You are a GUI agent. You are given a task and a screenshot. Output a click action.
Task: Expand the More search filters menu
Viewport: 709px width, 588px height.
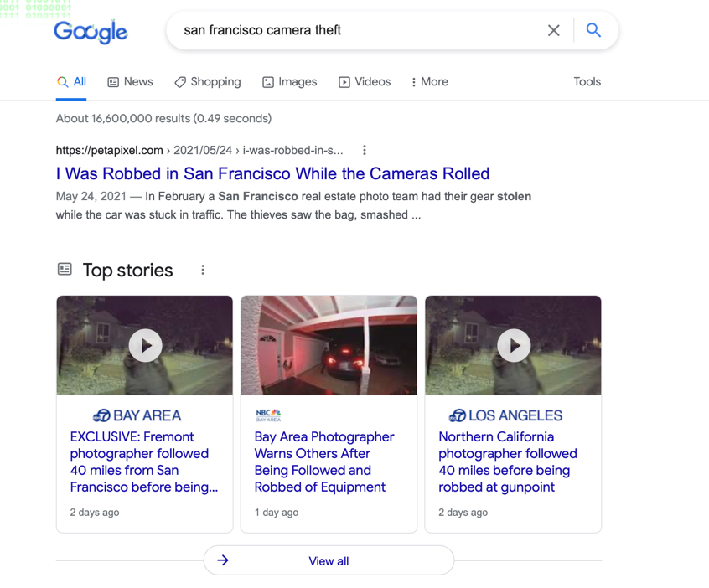[x=429, y=82]
